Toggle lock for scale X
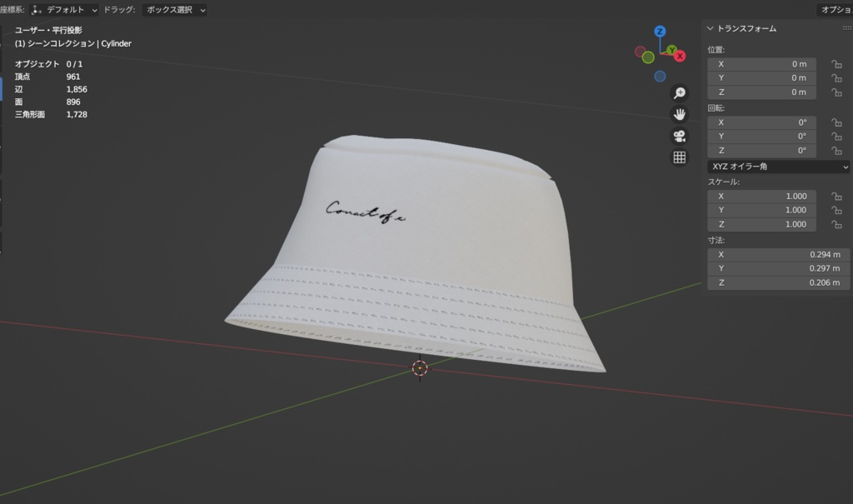 [x=836, y=196]
